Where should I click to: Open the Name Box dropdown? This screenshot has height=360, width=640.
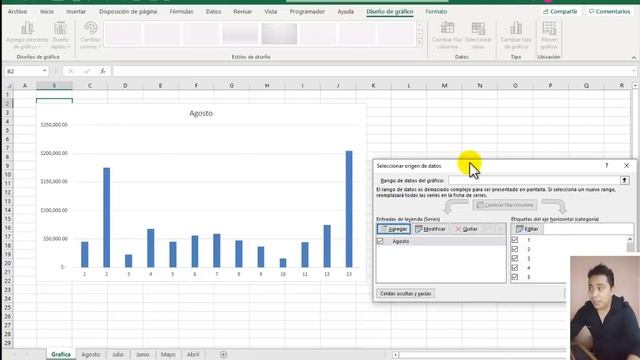[x=44, y=71]
